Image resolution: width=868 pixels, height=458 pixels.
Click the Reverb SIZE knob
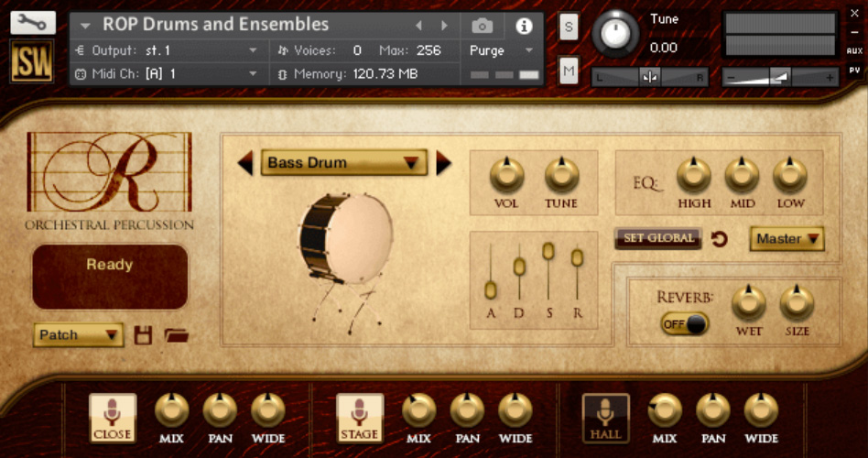tap(797, 303)
